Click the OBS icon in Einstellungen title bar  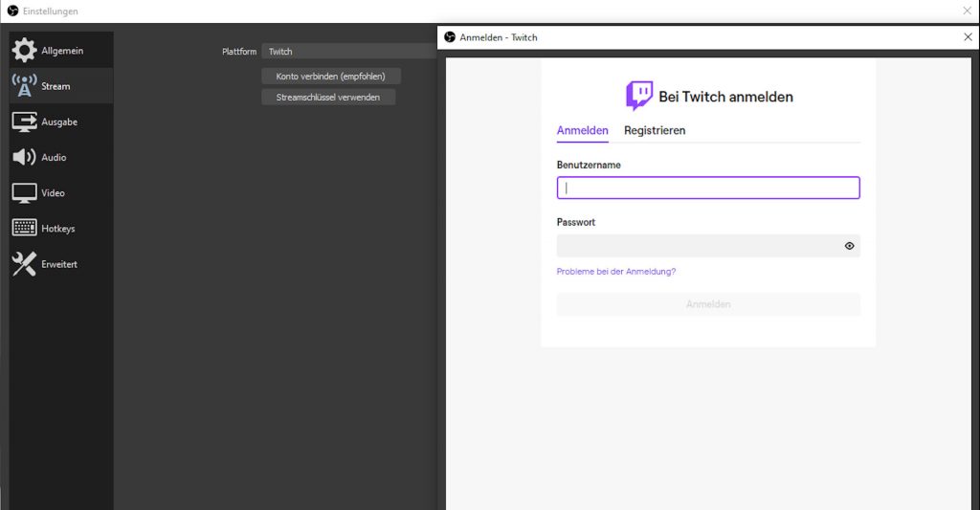coord(12,11)
